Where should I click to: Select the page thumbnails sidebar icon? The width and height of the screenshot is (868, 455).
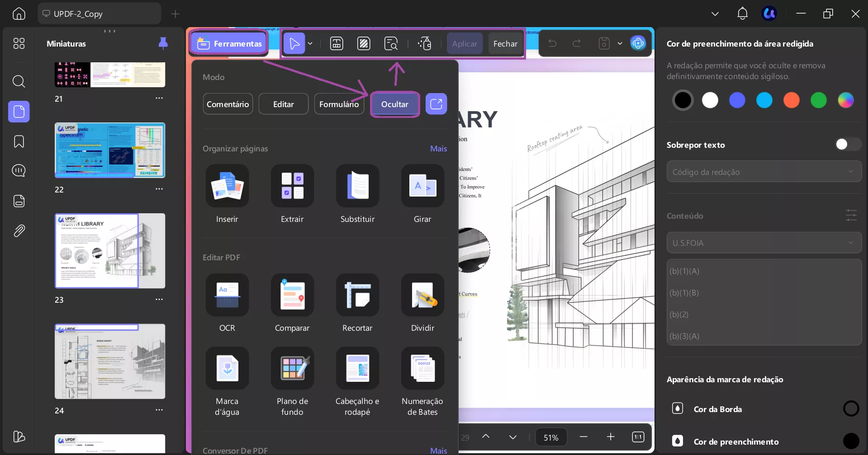(19, 111)
